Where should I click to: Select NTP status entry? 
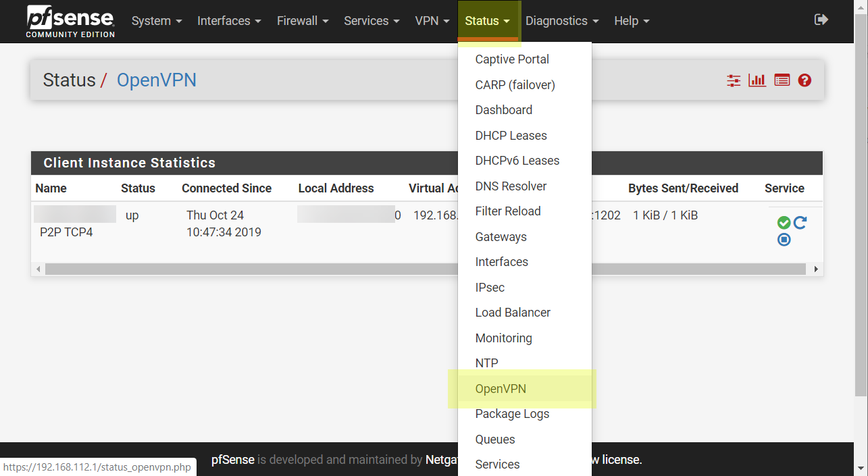click(525, 363)
